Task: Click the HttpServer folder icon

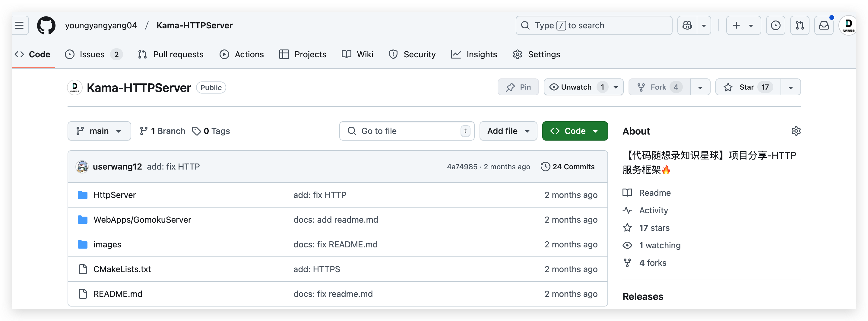Action: click(x=83, y=195)
